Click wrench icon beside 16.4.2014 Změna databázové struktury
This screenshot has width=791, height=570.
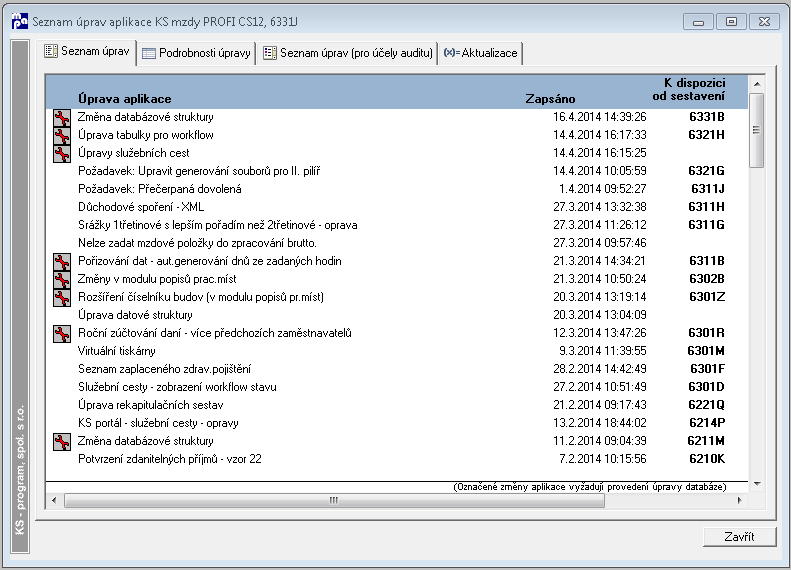pos(62,118)
